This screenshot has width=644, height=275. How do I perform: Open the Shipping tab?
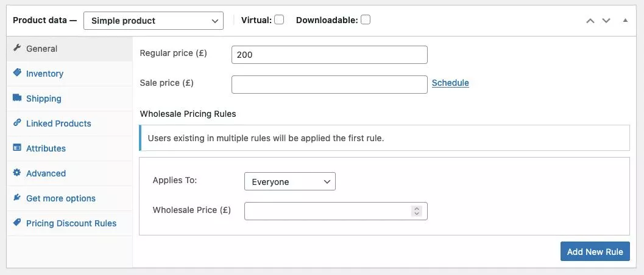coord(43,99)
